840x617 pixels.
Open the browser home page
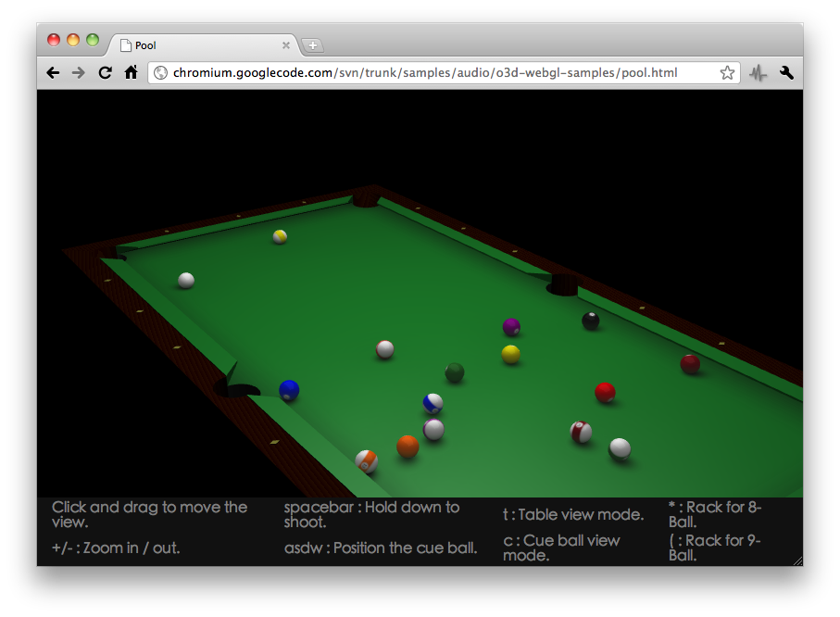132,72
